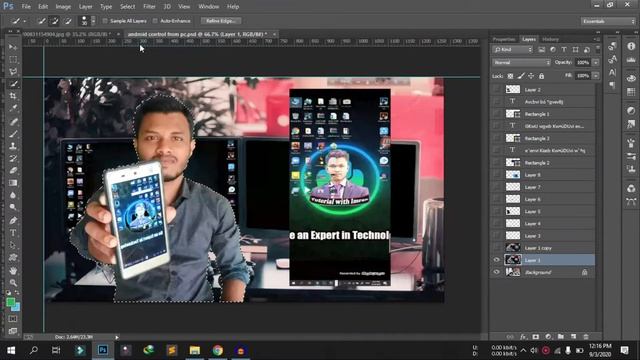Filter layers by type T icon
This screenshot has height=360, width=640.
[x=564, y=49]
